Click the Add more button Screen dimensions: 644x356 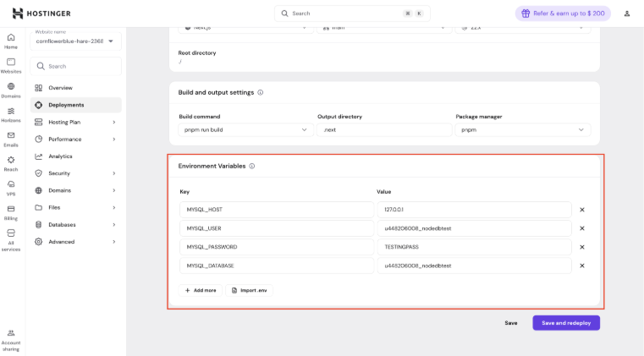201,290
